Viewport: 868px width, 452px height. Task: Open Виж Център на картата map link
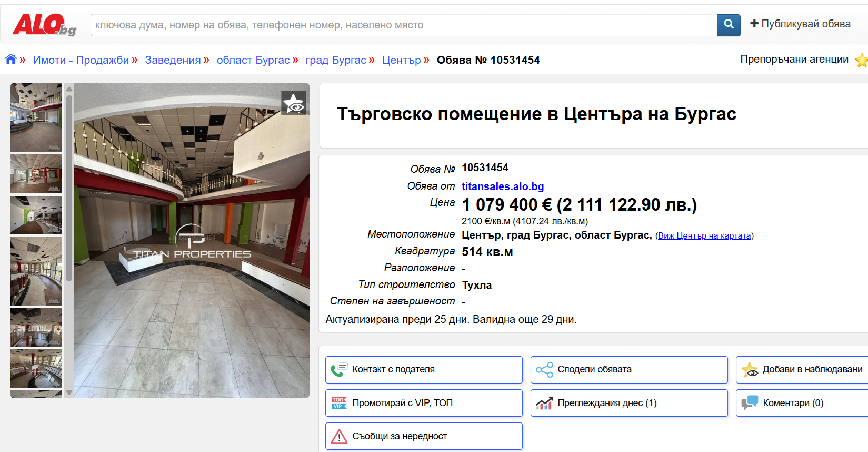coord(704,236)
